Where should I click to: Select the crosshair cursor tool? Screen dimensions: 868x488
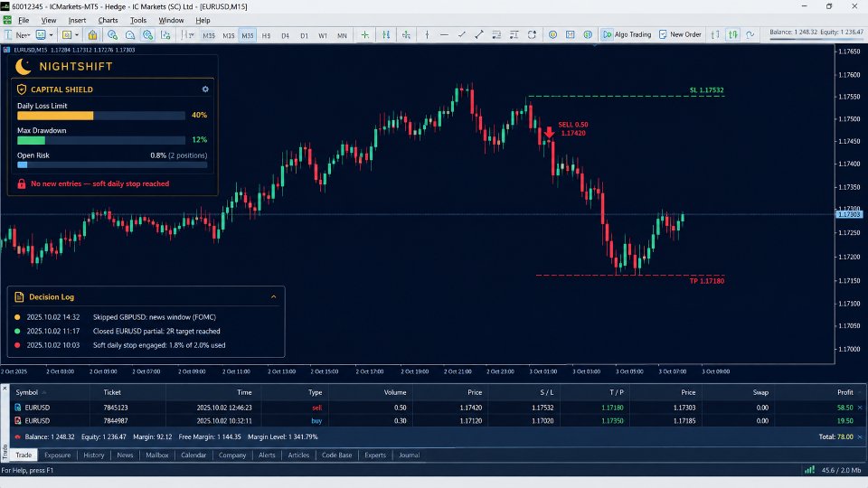pyautogui.click(x=364, y=35)
